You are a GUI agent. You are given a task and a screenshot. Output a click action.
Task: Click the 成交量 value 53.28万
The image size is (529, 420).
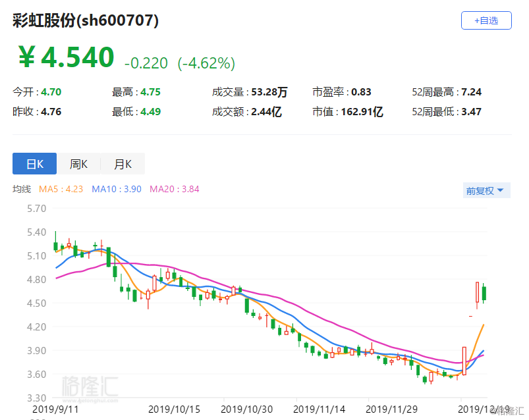[269, 92]
